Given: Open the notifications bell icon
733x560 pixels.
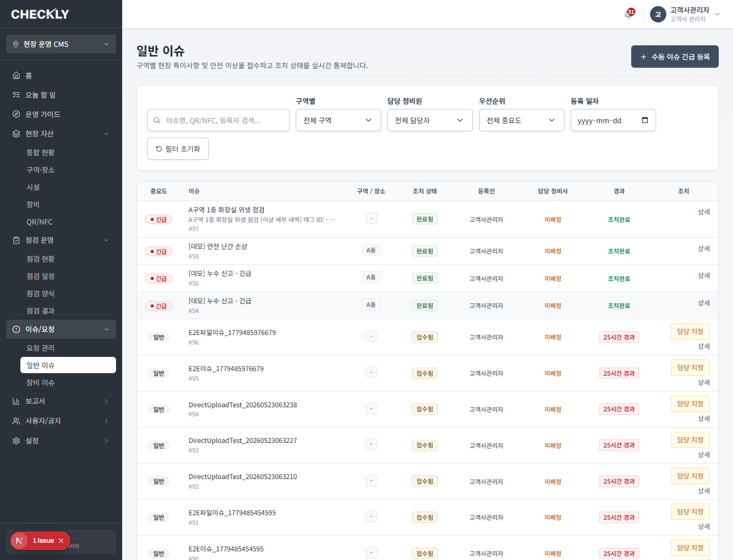Looking at the screenshot, I should point(629,14).
